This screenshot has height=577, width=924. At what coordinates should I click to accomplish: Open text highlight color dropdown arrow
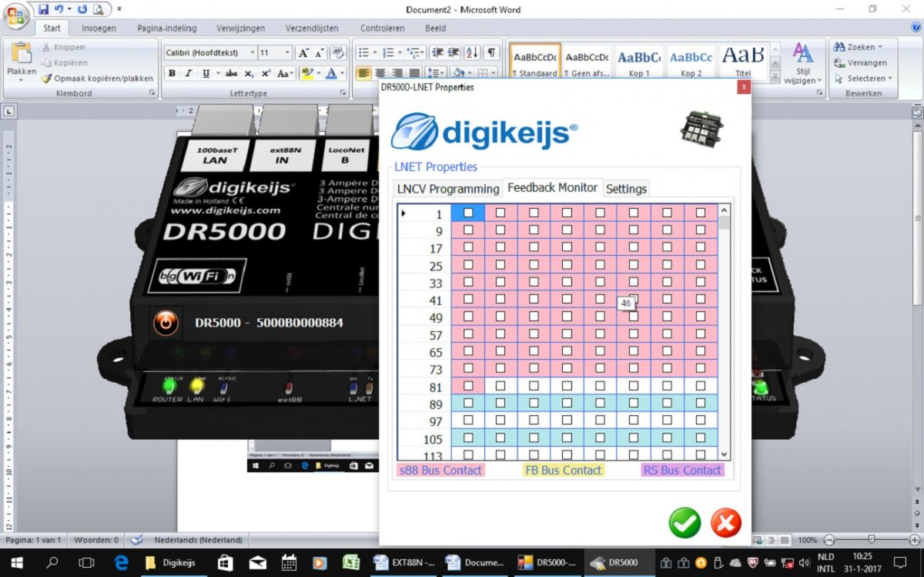click(318, 74)
